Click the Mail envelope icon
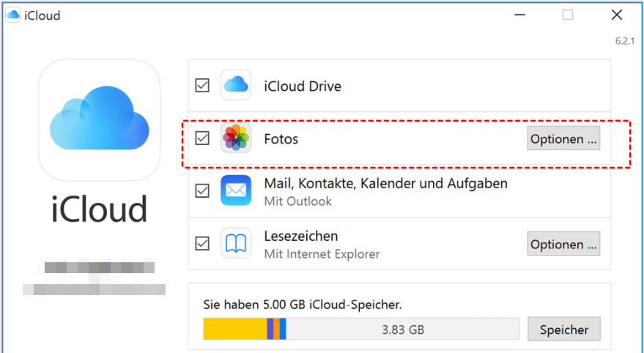644x353 pixels. pyautogui.click(x=236, y=190)
